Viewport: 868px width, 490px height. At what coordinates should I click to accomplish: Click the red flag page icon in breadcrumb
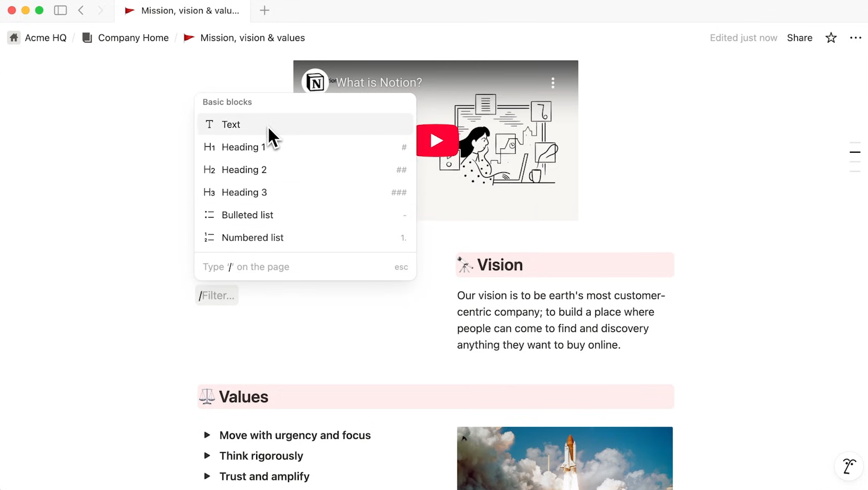pyautogui.click(x=189, y=38)
